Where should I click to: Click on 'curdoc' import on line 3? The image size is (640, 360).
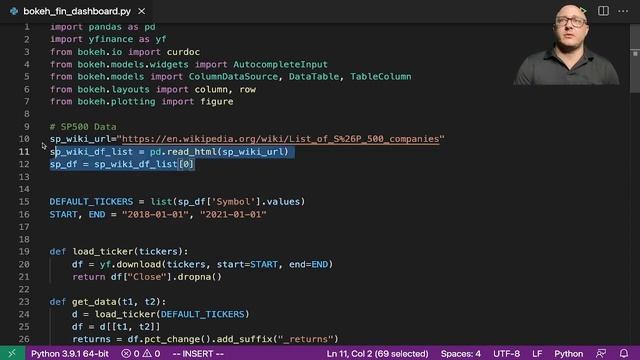(x=183, y=52)
